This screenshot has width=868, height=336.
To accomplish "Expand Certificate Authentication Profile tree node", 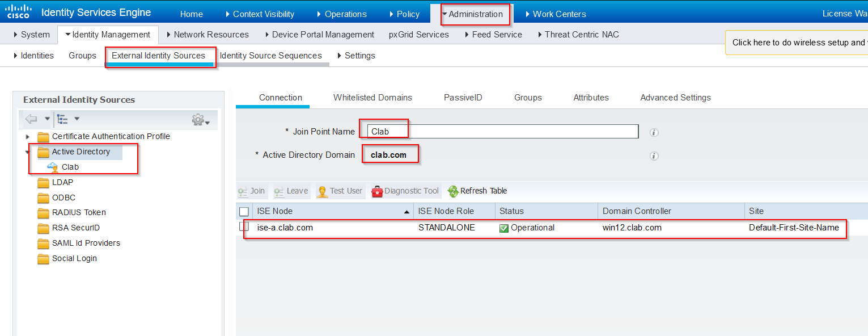I will pyautogui.click(x=27, y=137).
